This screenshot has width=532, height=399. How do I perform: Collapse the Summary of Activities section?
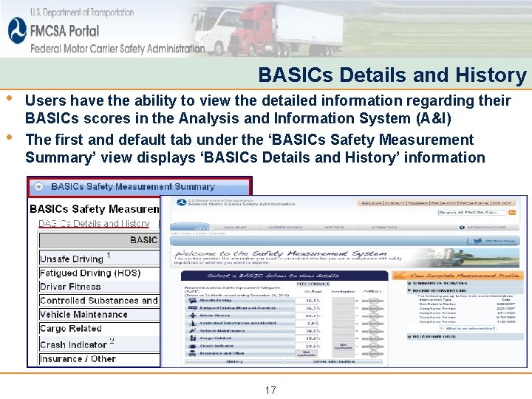pos(409,283)
